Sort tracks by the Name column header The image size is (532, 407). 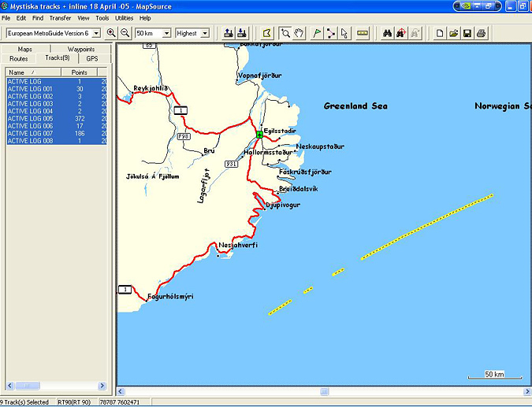[33, 72]
